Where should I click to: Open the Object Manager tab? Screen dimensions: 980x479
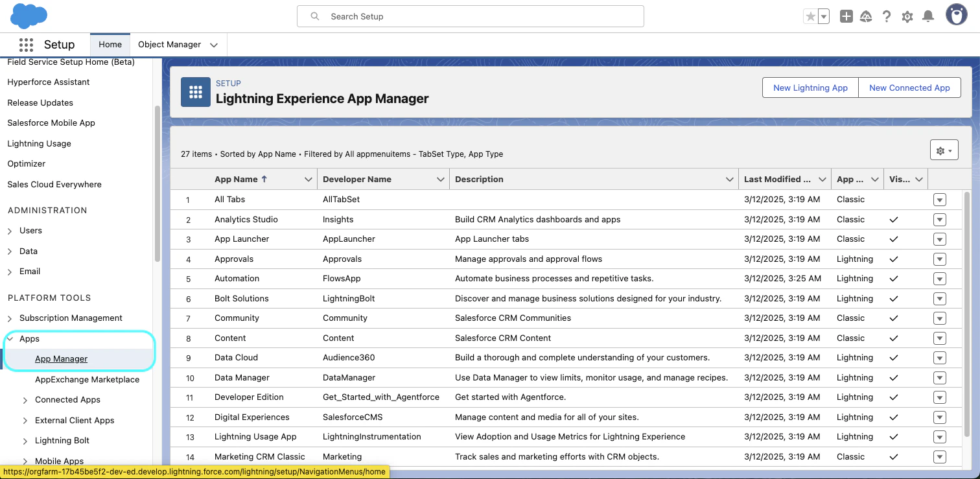click(x=171, y=44)
